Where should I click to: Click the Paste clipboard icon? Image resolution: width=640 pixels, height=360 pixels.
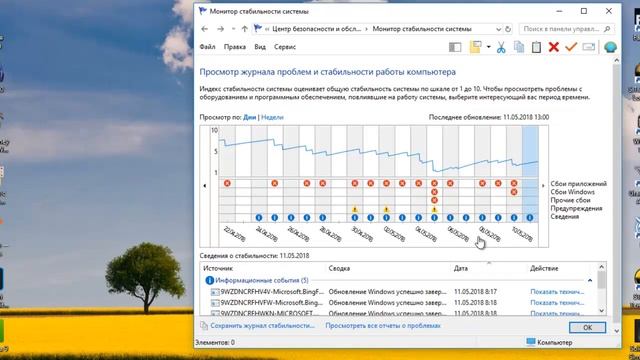(x=536, y=47)
